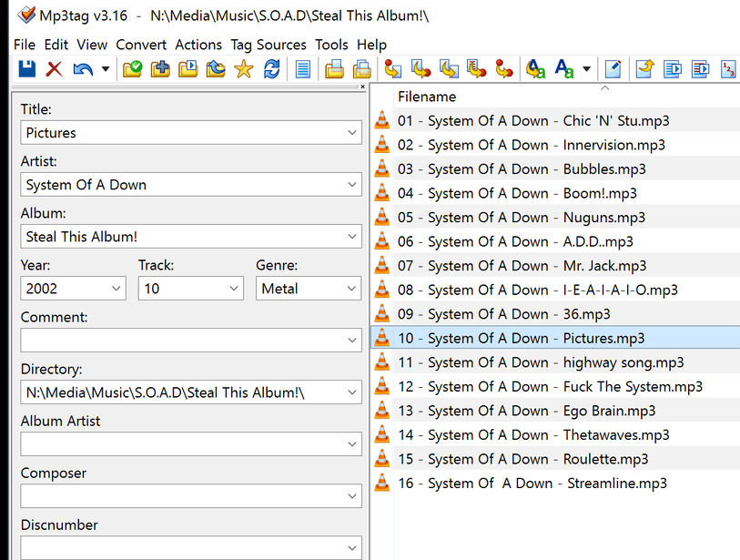Image resolution: width=740 pixels, height=560 pixels.
Task: Create playlist from all files icon
Action: click(673, 69)
